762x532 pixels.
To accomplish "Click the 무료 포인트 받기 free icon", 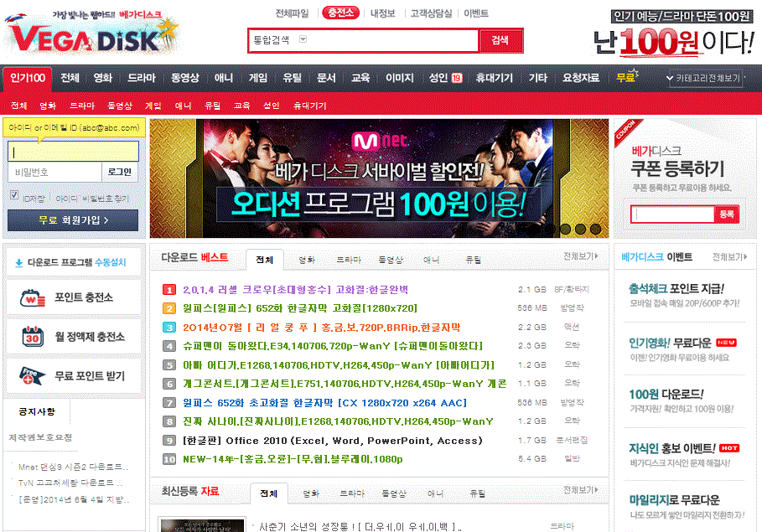I will click(32, 375).
